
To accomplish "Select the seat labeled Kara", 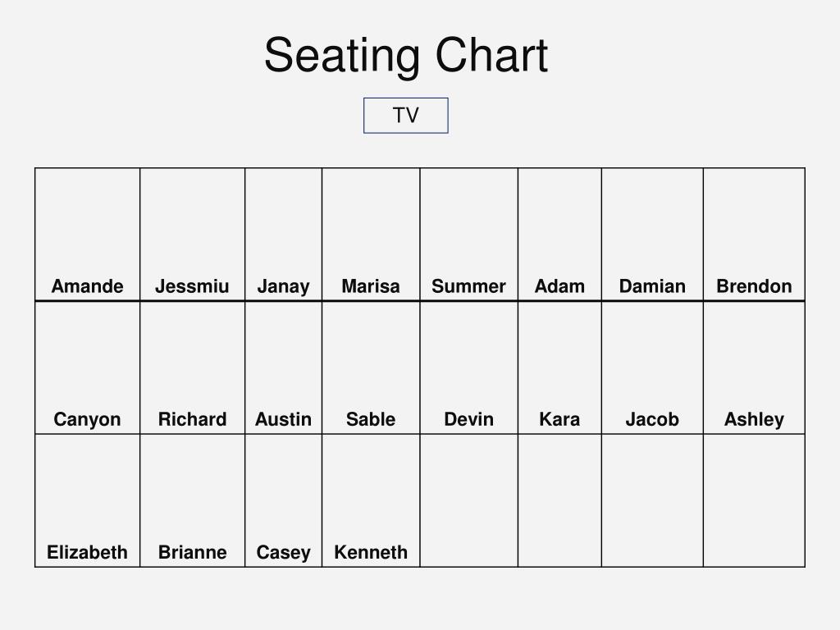I will coord(559,367).
